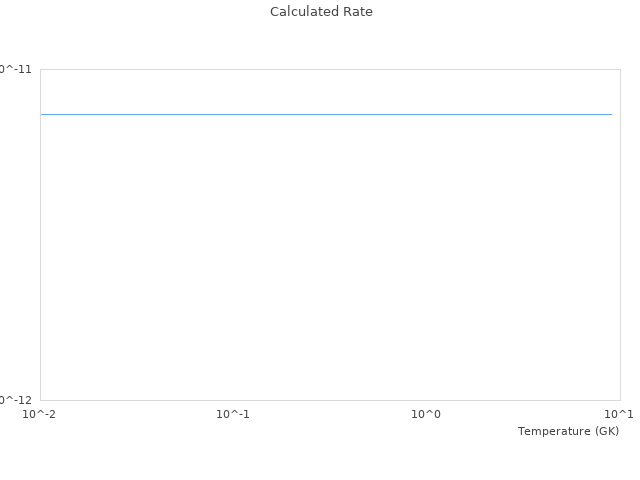Screen dimensions: 640x480
Task: Click the "Calculated Rate" chart title
Action: (x=321, y=12)
